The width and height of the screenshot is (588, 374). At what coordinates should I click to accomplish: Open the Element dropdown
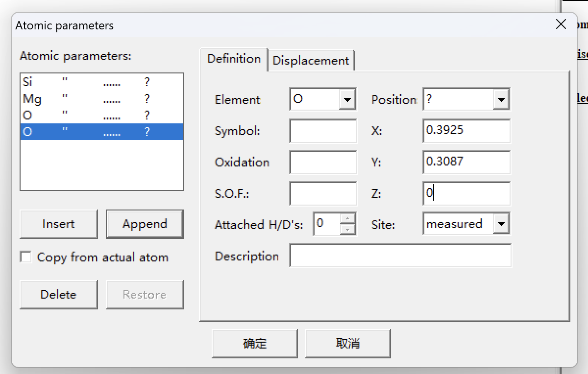click(x=347, y=99)
